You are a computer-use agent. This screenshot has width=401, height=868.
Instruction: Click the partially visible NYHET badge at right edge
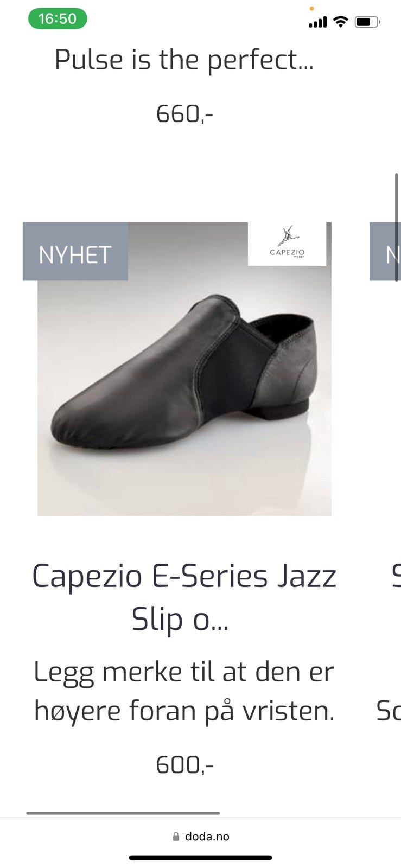coord(385,251)
